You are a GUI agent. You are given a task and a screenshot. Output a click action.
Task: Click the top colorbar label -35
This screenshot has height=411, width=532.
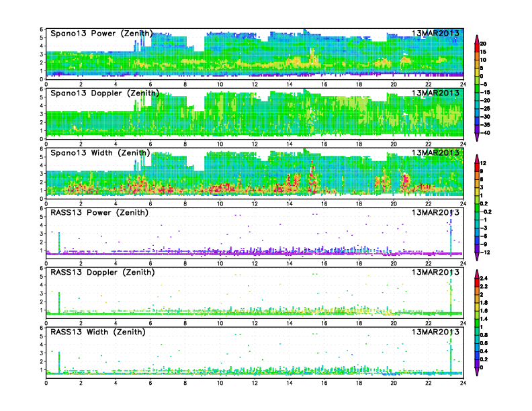485,125
